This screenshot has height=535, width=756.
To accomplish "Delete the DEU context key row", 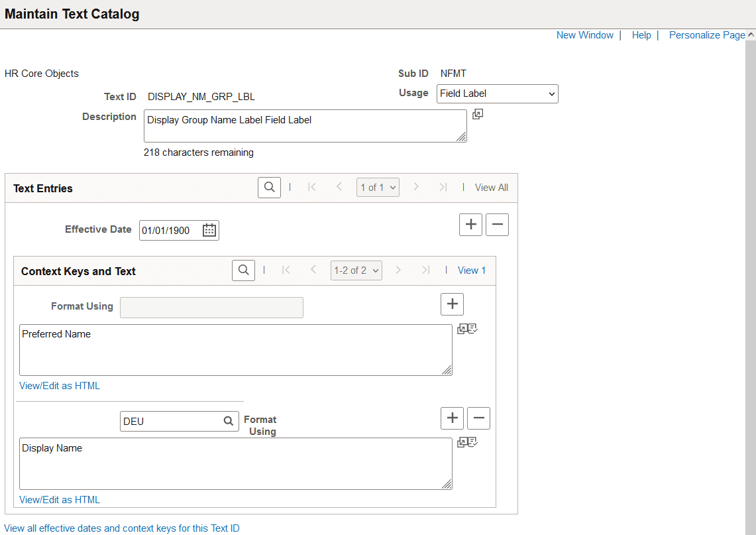I will pos(478,418).
